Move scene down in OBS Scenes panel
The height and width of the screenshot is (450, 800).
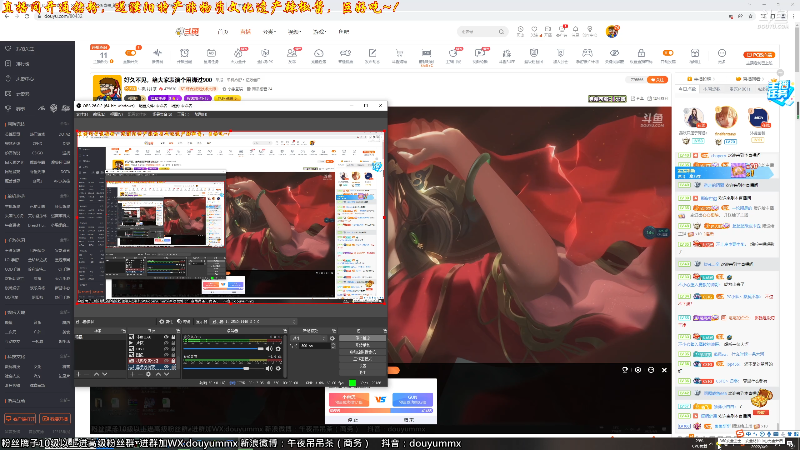pos(105,374)
